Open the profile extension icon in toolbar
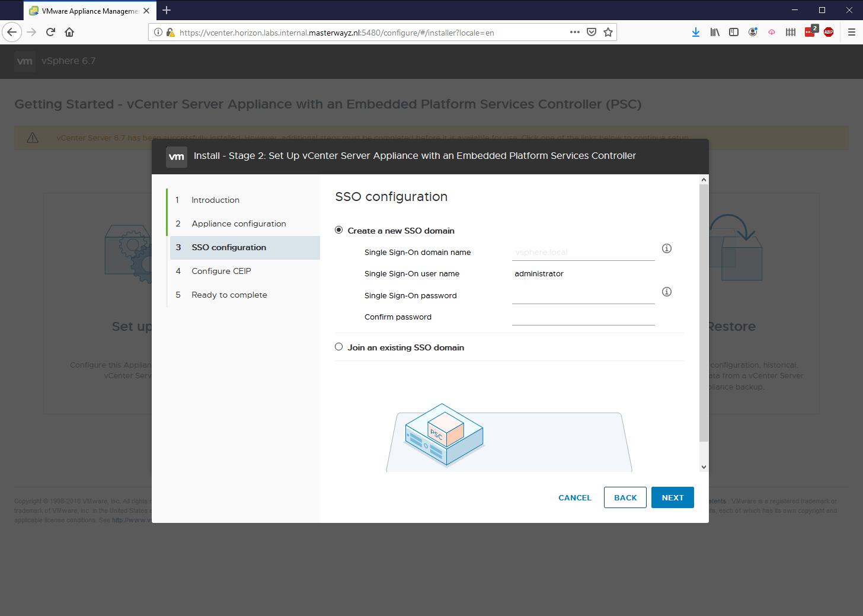 point(753,32)
